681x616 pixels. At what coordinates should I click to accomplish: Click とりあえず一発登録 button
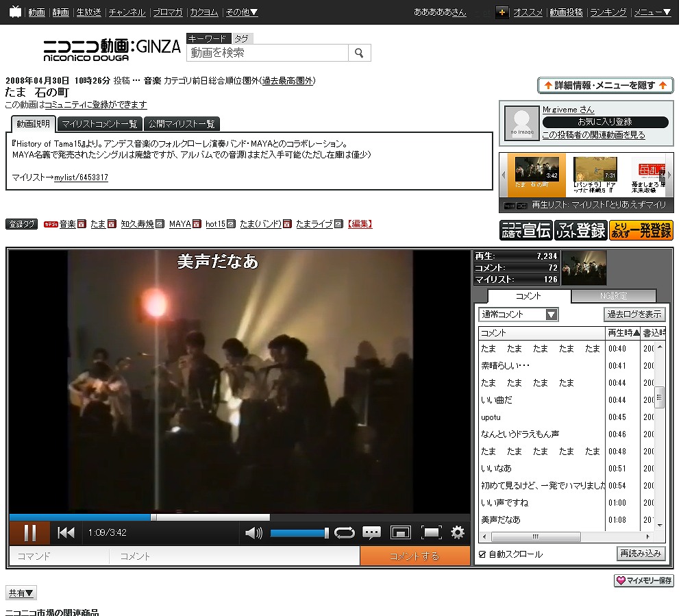point(641,230)
